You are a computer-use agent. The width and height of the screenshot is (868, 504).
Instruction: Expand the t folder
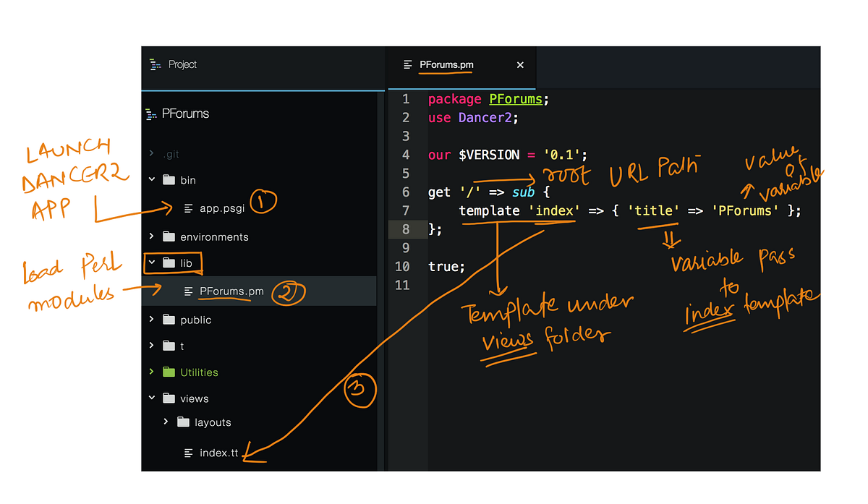[x=151, y=345]
